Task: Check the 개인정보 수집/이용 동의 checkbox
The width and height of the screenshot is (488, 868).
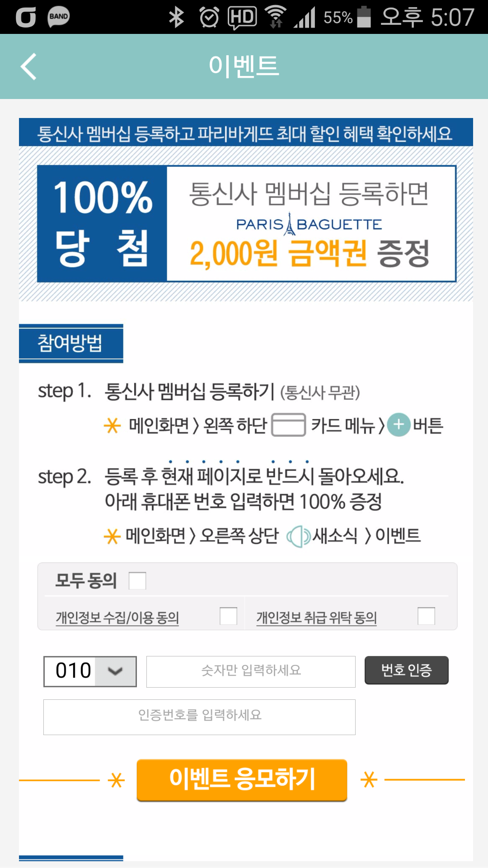Action: 228,616
